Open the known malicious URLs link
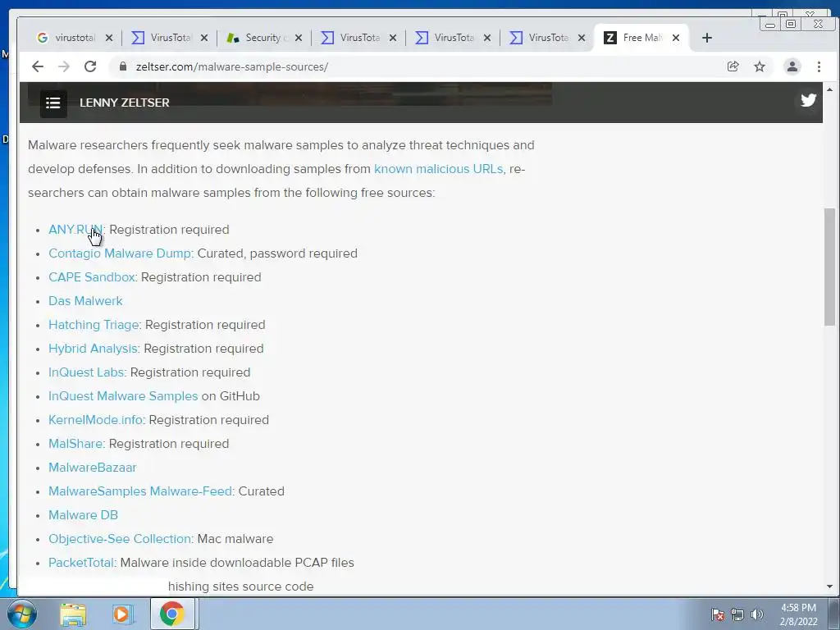Image resolution: width=840 pixels, height=630 pixels. tap(438, 169)
